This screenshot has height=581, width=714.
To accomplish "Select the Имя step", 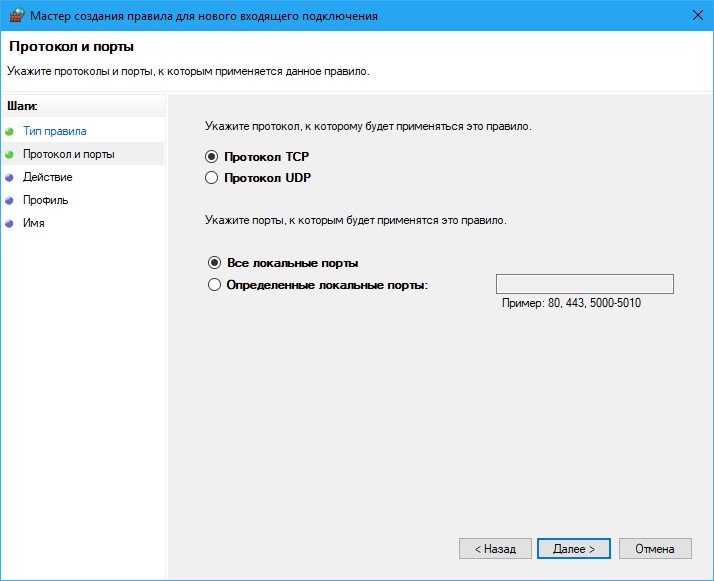I will (x=34, y=223).
